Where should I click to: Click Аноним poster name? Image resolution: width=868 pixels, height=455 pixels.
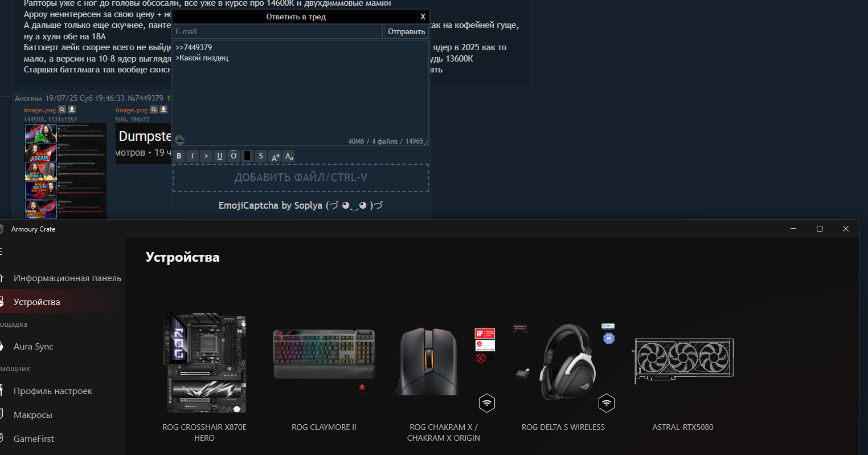coord(28,98)
